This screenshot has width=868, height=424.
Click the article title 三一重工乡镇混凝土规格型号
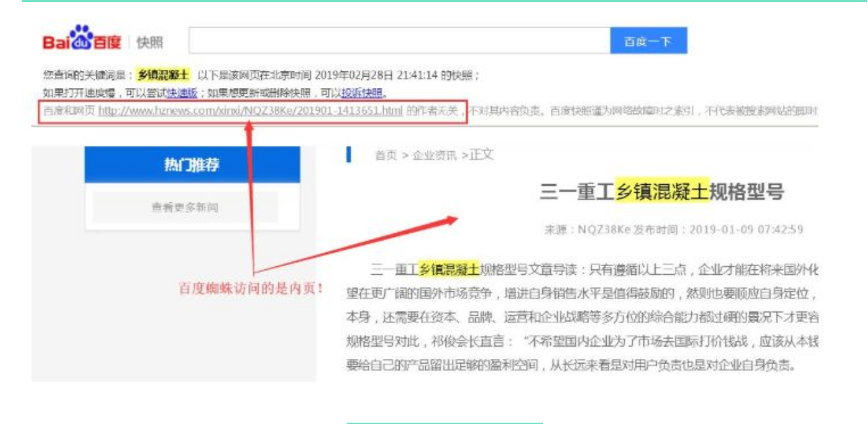662,192
